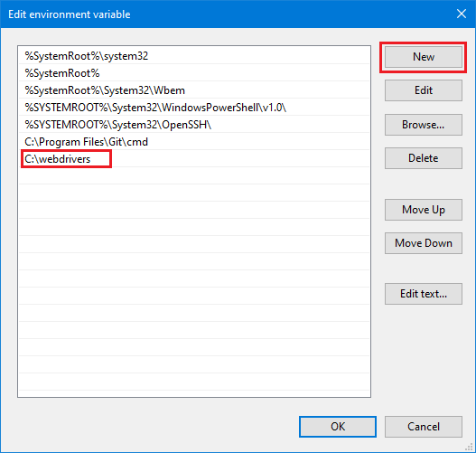Cancel the environment variable dialog
Screen dimensions: 476x453
coord(424,427)
